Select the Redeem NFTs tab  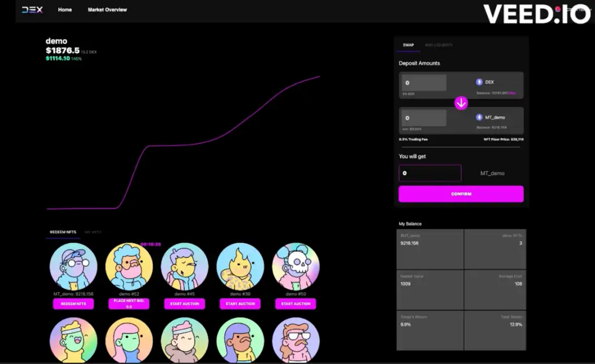63,232
